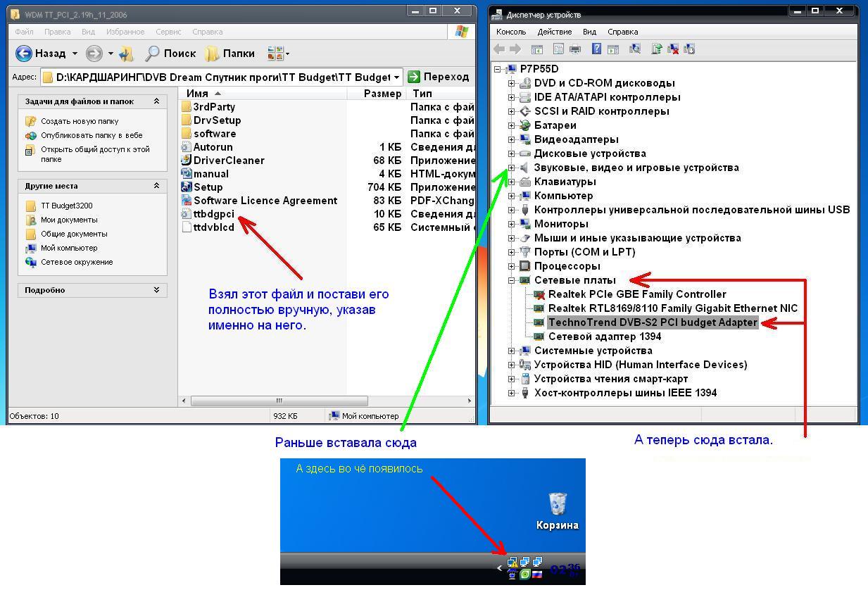Image resolution: width=868 pixels, height=597 pixels.
Task: Collapse the 'Другие места' side panel
Action: (156, 186)
